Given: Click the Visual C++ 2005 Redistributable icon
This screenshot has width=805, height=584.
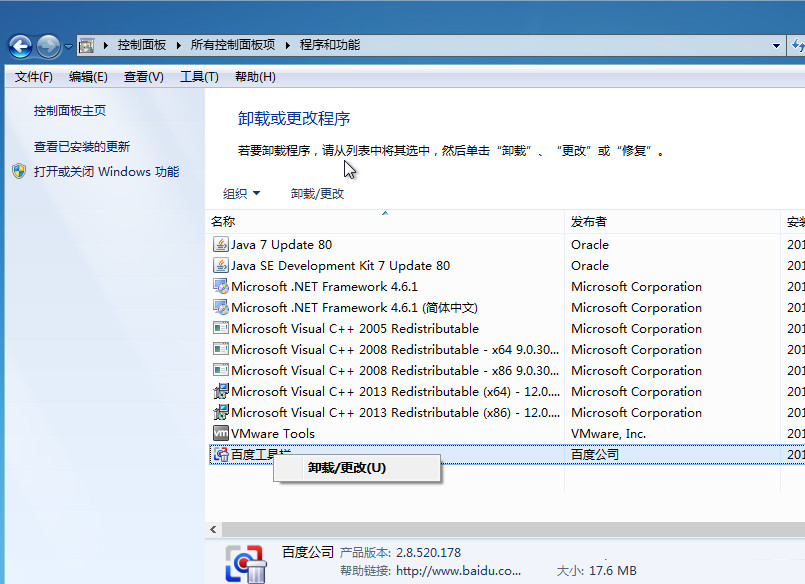Looking at the screenshot, I should click(x=221, y=328).
